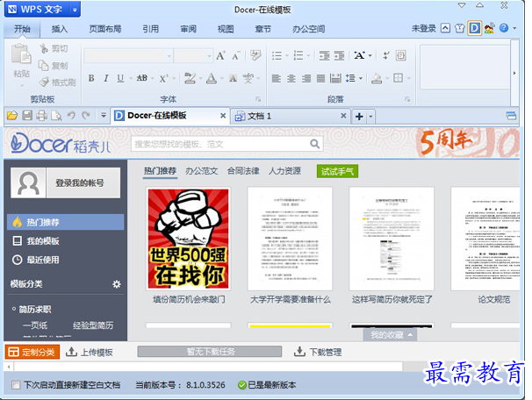
Task: Switch to the 办公空间 ribbon tab
Action: [309, 29]
